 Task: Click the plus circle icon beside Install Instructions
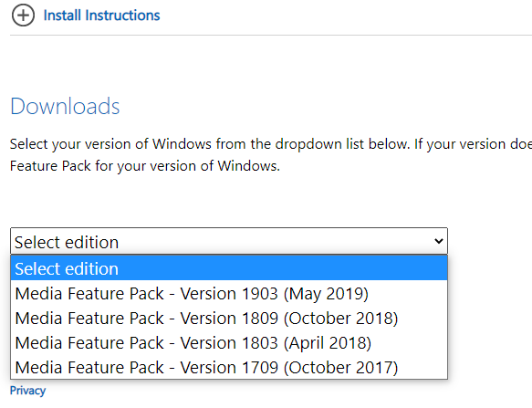click(x=23, y=16)
